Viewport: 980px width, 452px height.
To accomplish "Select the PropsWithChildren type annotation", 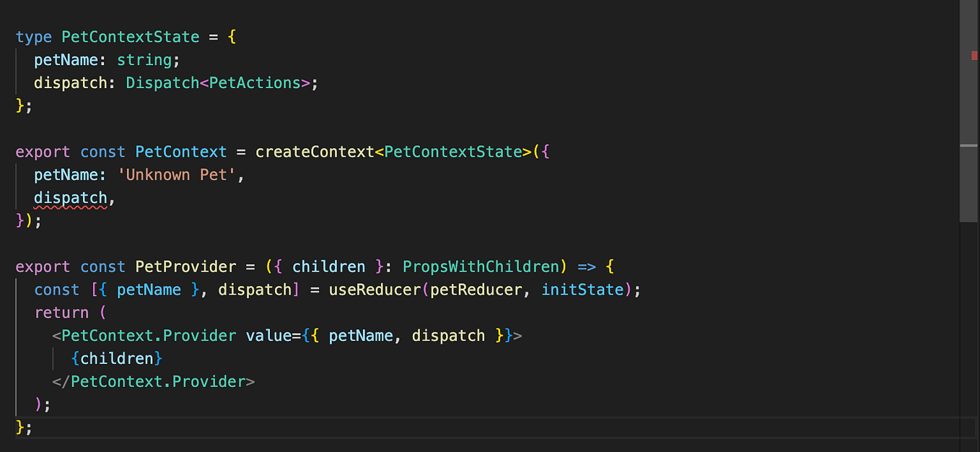I will (x=481, y=266).
